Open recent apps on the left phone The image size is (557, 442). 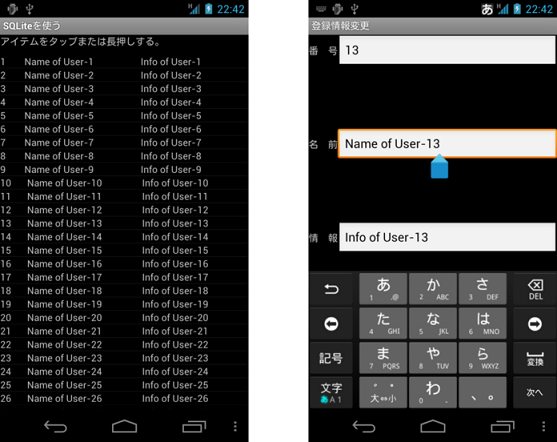[194, 426]
